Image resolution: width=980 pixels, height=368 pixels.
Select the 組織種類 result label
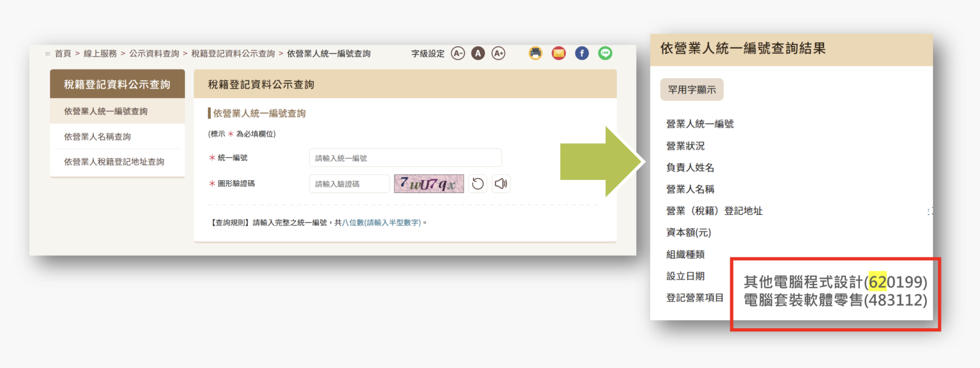click(x=685, y=254)
